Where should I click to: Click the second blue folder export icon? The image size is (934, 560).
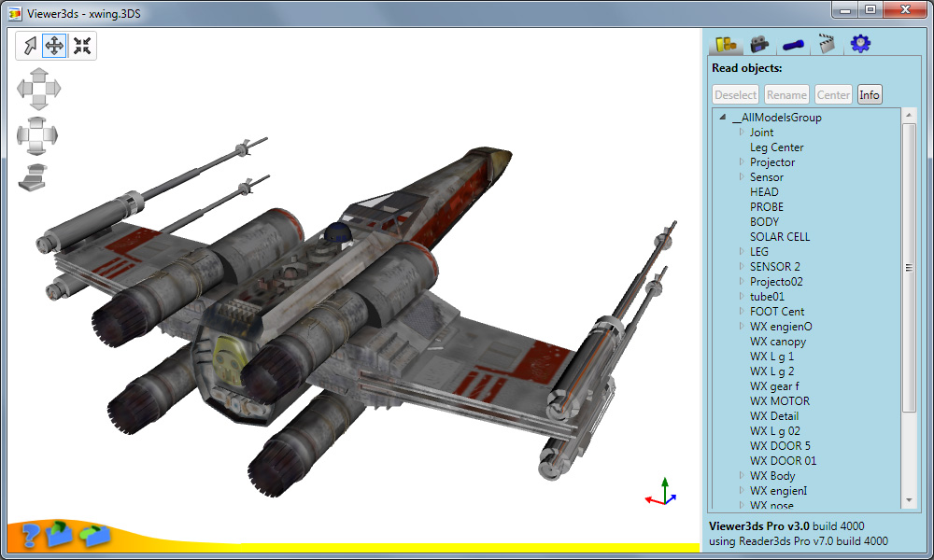95,535
